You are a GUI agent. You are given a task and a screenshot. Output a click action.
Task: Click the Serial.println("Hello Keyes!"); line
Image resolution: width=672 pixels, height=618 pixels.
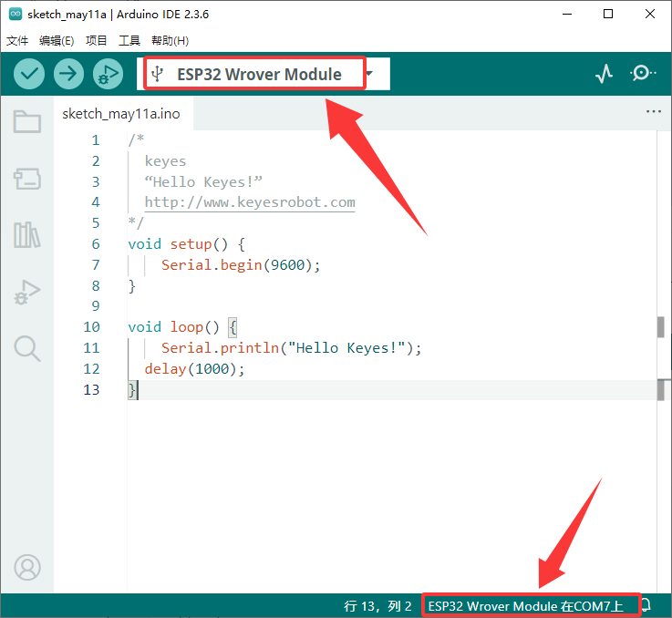point(292,347)
